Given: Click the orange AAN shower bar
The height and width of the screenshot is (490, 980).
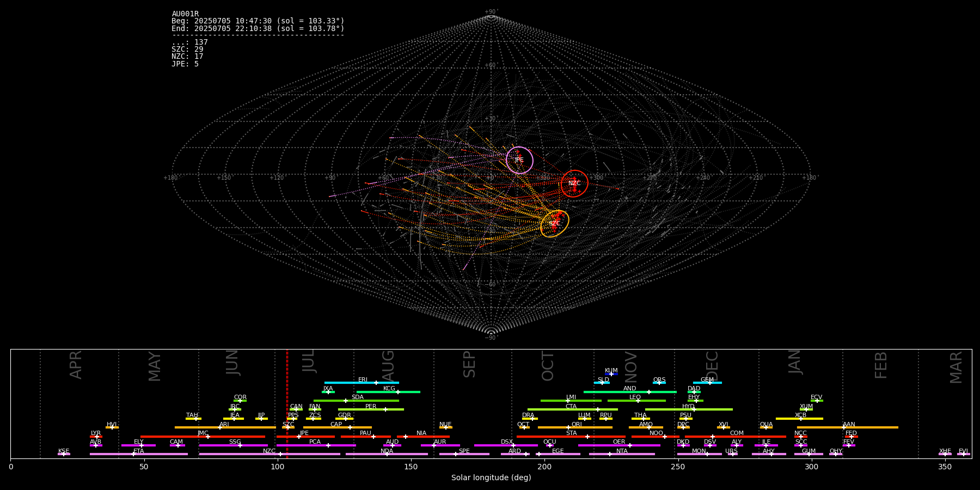Looking at the screenshot, I should click(848, 427).
